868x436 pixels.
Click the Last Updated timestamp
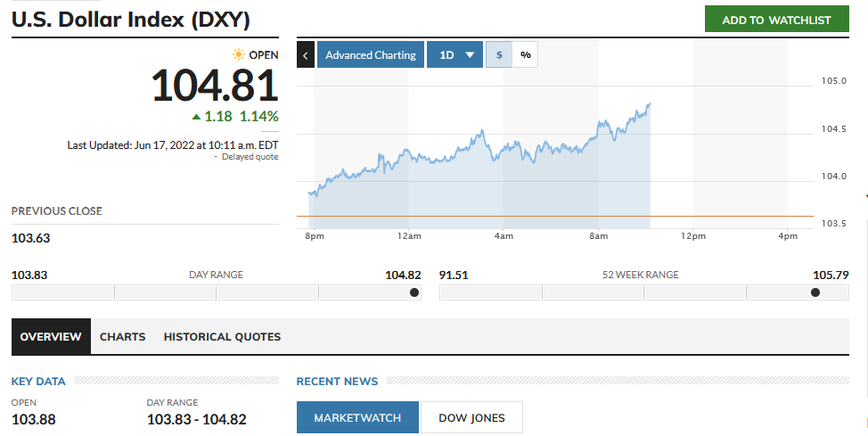click(x=173, y=145)
